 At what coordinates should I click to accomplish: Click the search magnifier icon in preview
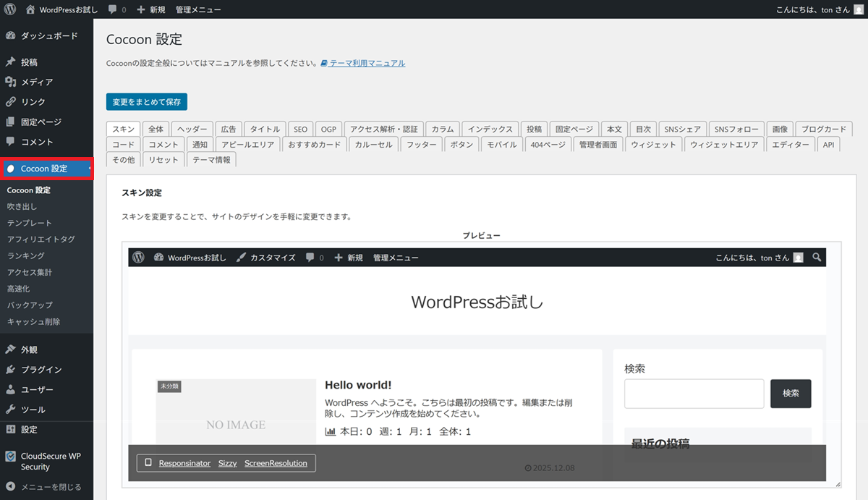point(817,258)
